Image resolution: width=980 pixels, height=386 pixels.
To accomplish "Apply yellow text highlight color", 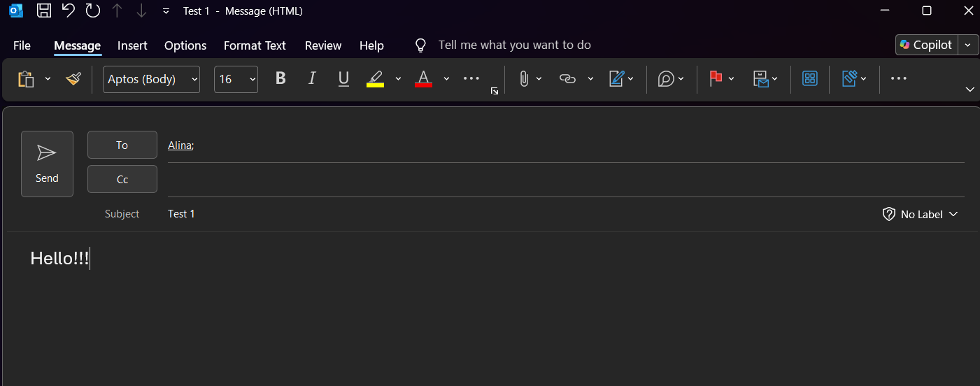I will pyautogui.click(x=375, y=78).
